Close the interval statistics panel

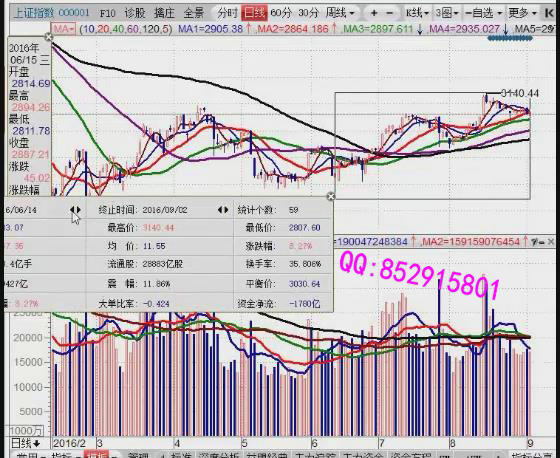pos(331,196)
